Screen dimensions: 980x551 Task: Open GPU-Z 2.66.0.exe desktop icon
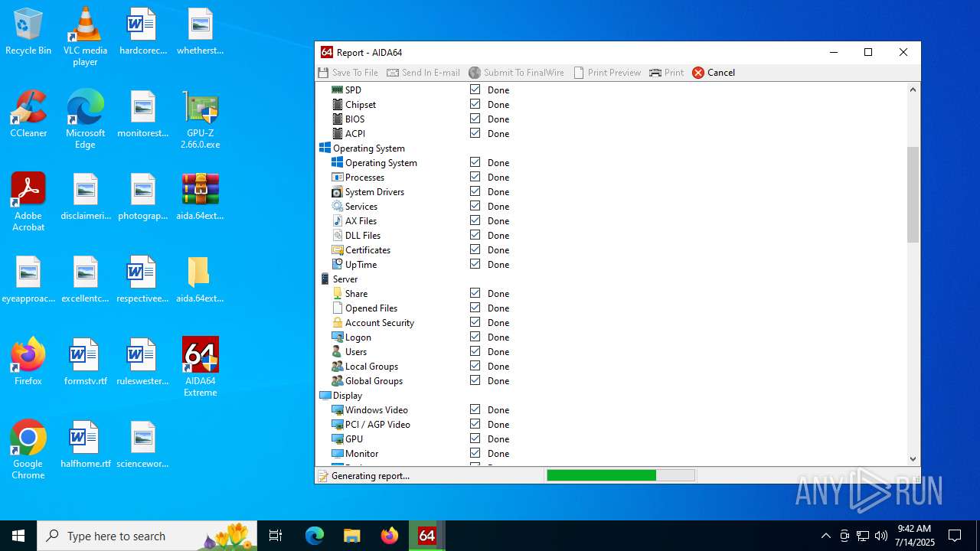tap(201, 119)
